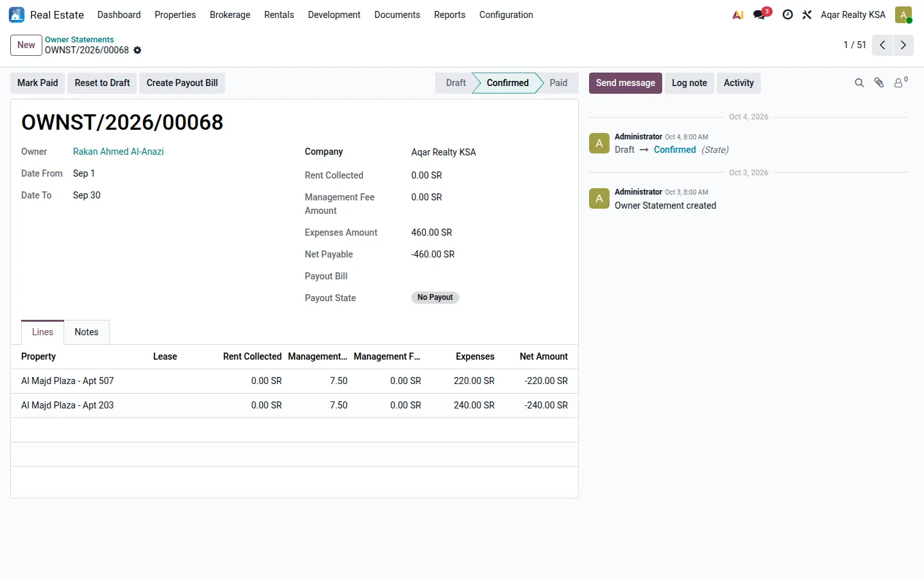Open the Real Estate app home icon
Screen dimensions: 924x578
coord(17,15)
